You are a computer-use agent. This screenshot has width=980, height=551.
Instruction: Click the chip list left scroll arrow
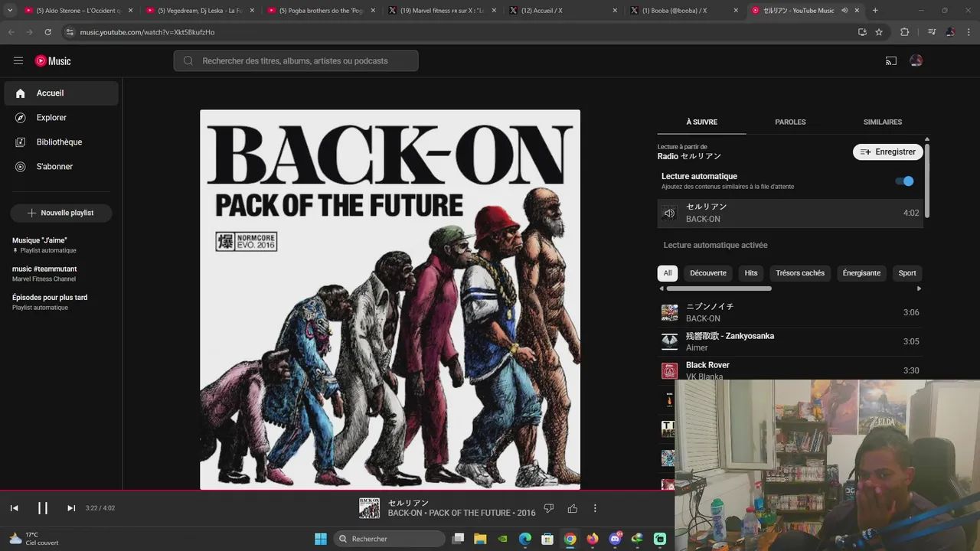(x=661, y=289)
